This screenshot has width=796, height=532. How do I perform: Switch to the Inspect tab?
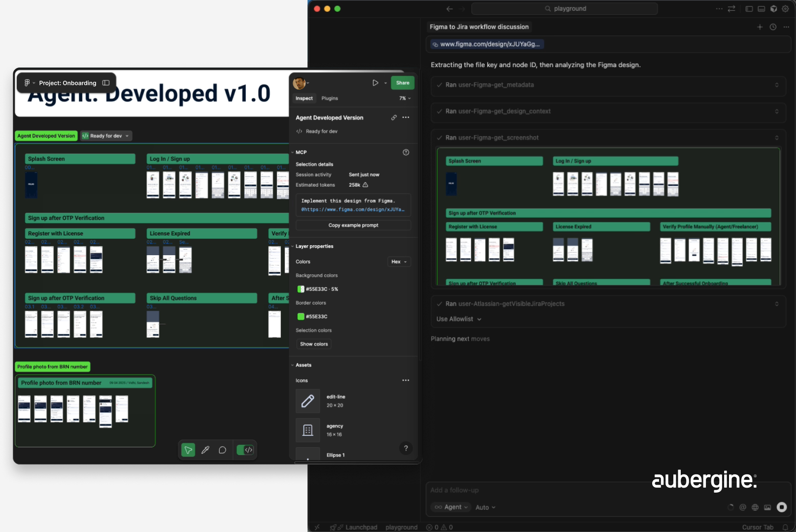(304, 99)
